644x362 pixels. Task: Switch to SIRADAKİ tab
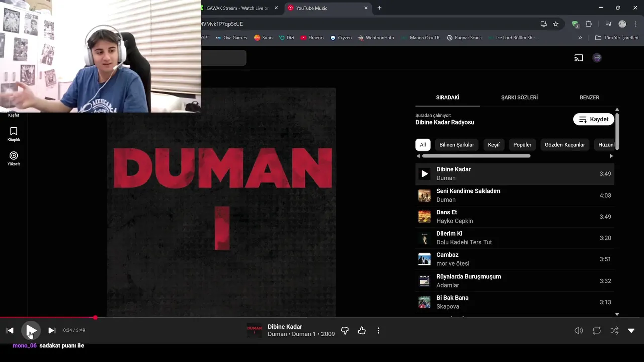[x=447, y=97]
